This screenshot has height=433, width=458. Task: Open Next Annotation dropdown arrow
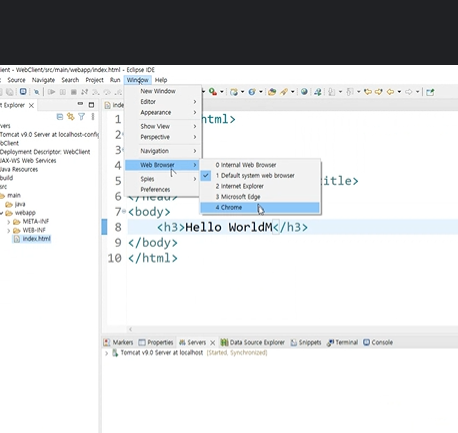340,92
